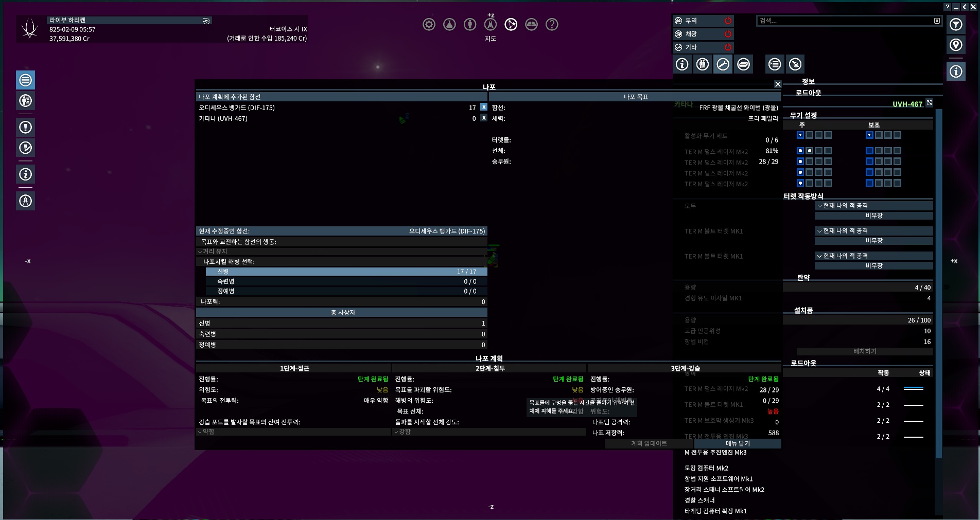980x520 pixels.
Task: Toggle first primary group for last weapon
Action: click(x=800, y=183)
